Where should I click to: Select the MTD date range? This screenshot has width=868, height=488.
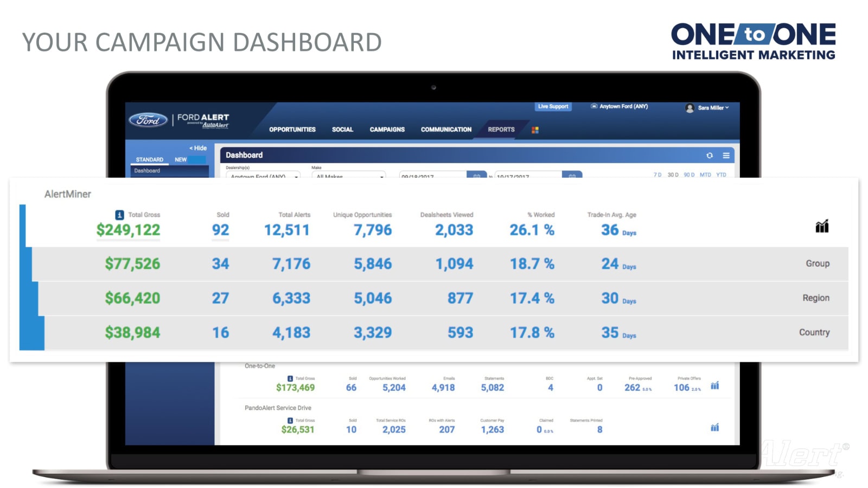click(705, 175)
